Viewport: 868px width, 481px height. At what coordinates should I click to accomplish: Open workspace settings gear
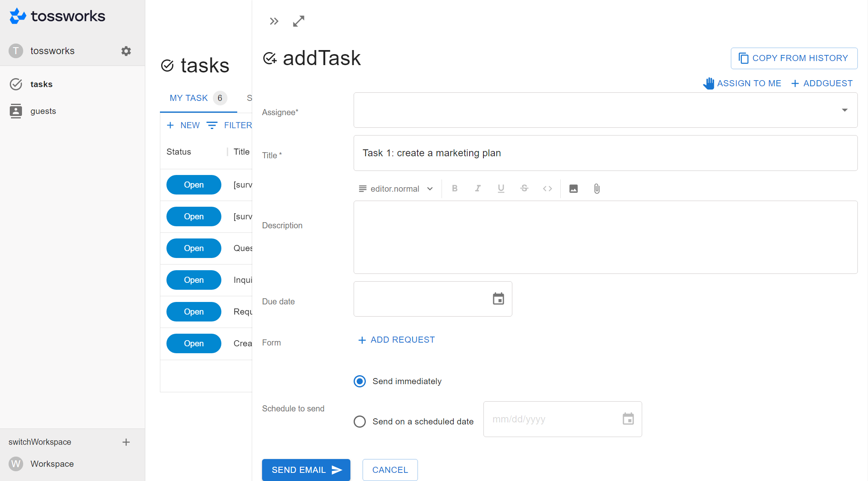(126, 51)
